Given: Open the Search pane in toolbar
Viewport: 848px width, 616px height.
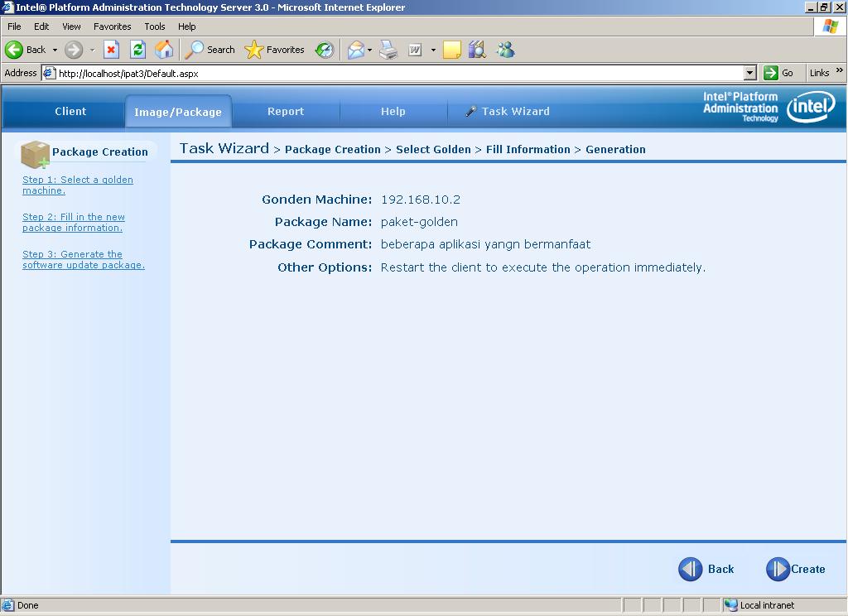Looking at the screenshot, I should [210, 50].
